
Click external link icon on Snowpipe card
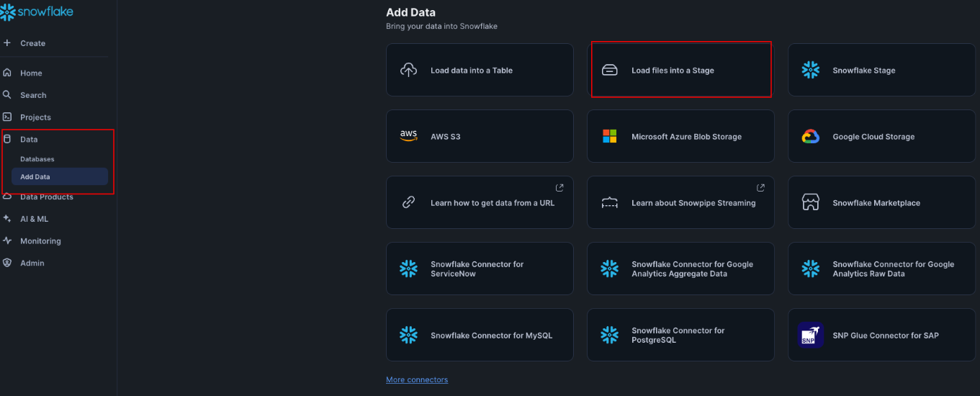pos(760,188)
